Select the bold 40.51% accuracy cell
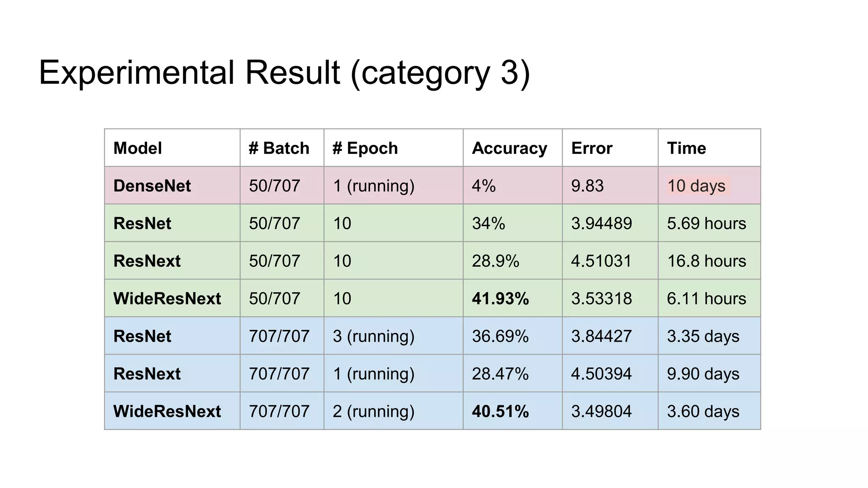This screenshot has height=488, width=868. coord(501,411)
